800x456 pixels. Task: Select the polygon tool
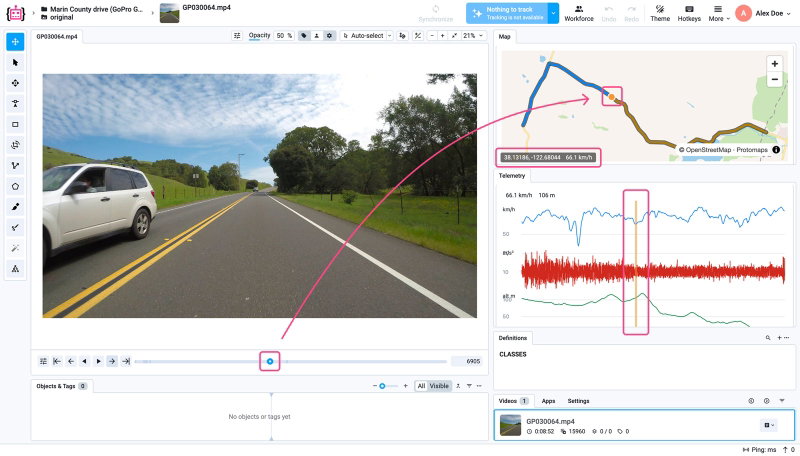(x=15, y=186)
